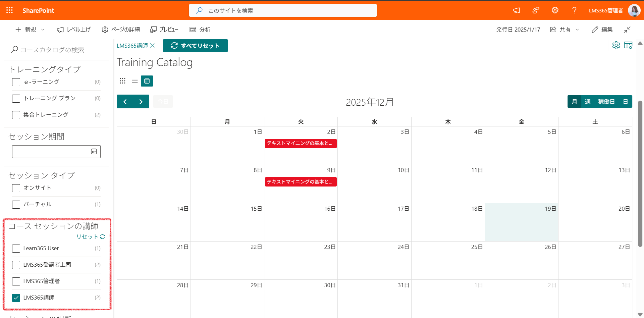The width and height of the screenshot is (644, 318).
Task: Click the site search box
Action: coord(283,10)
